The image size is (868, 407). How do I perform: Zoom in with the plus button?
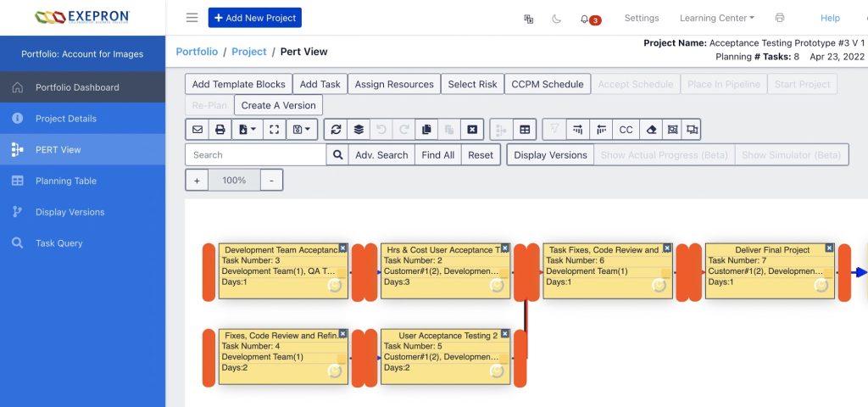click(x=197, y=181)
